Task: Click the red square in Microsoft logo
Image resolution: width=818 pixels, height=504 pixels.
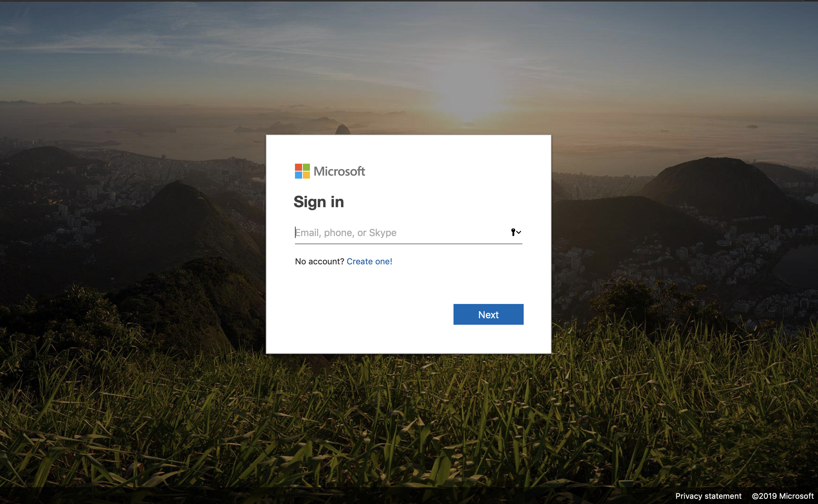Action: pos(299,167)
